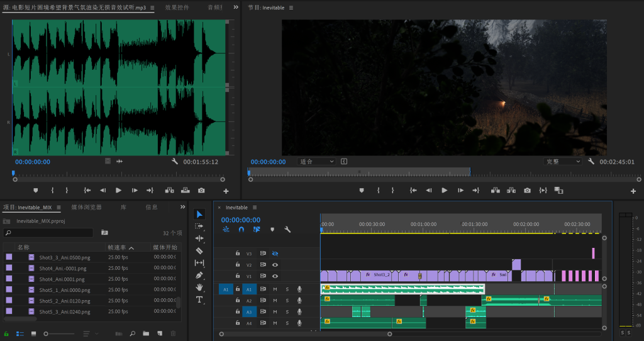
Task: Click the 名称 column header
Action: (23, 247)
